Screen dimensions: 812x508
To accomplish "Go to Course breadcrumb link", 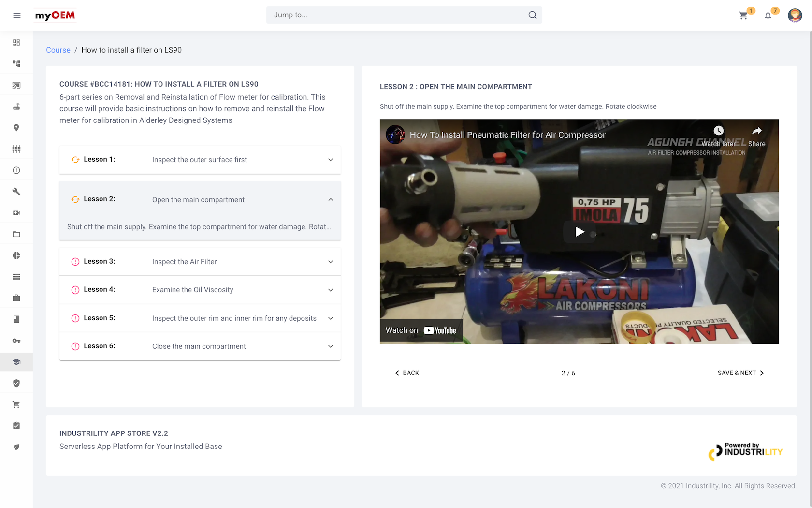I will [x=58, y=50].
